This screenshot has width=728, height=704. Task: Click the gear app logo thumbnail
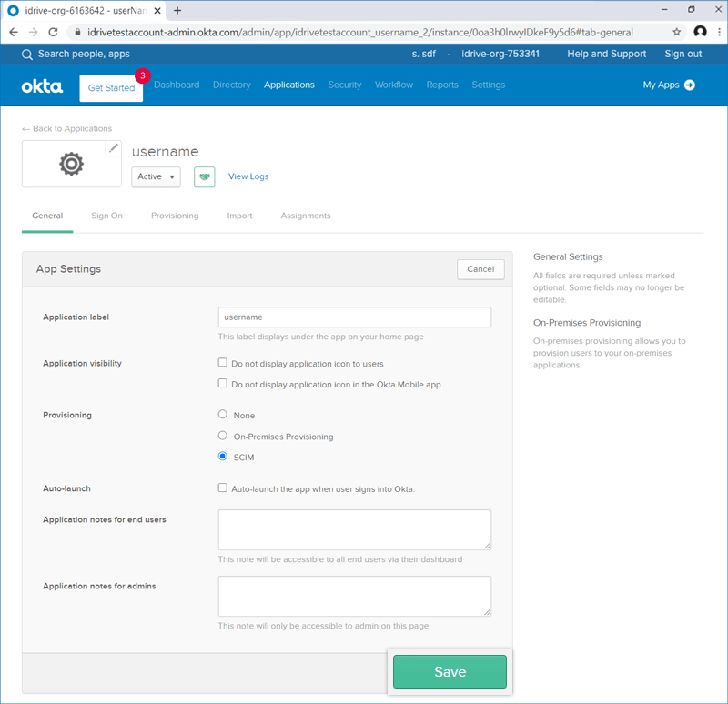point(72,164)
